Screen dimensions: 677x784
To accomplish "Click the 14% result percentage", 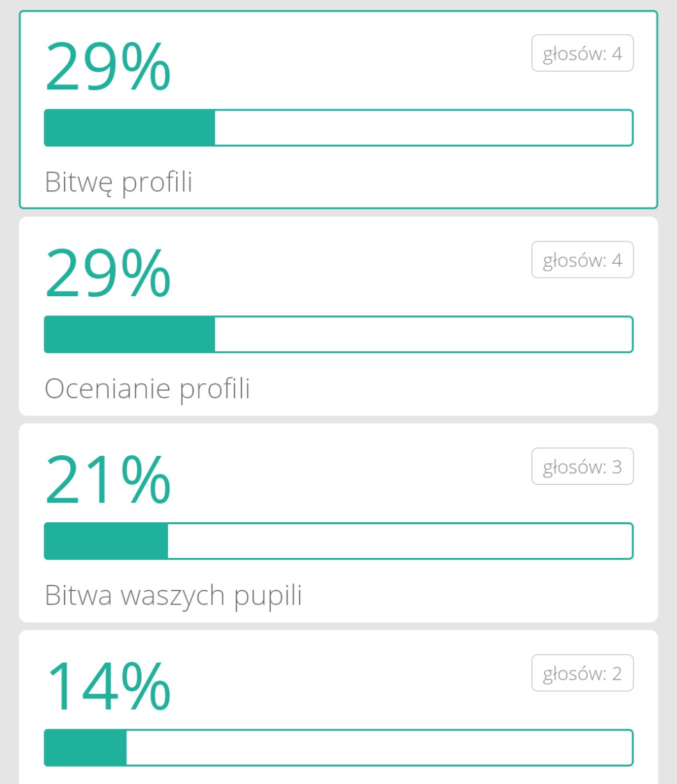I will [107, 687].
